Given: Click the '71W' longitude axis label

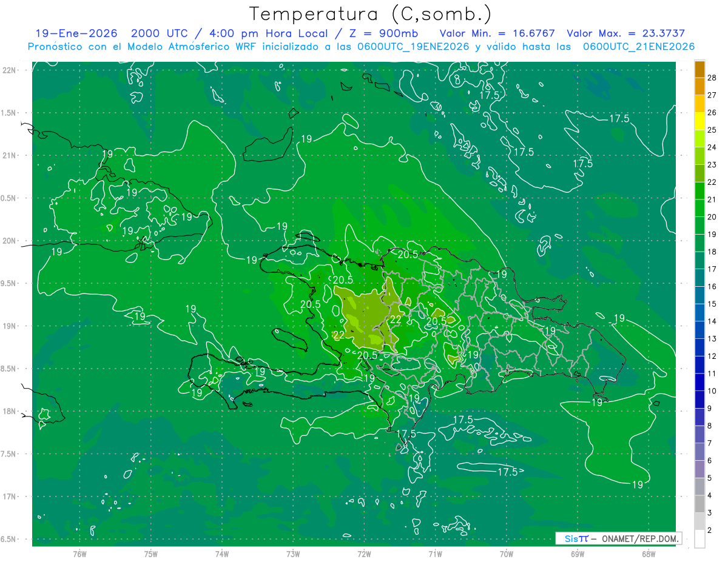Looking at the screenshot, I should pos(435,554).
